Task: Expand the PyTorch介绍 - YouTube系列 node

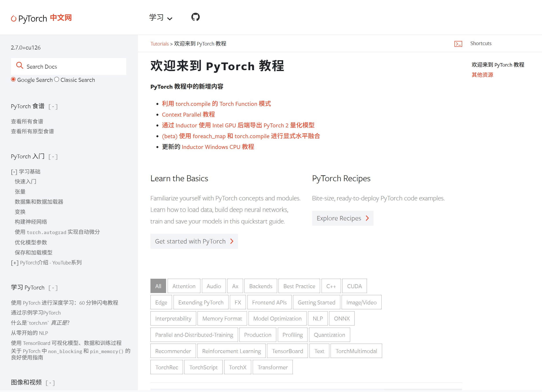Action: [15, 263]
